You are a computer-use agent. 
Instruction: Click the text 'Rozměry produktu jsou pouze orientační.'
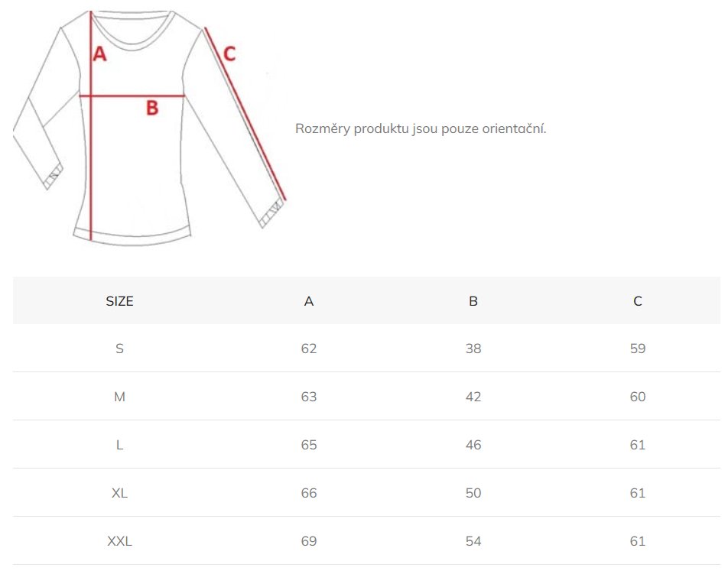pos(421,128)
